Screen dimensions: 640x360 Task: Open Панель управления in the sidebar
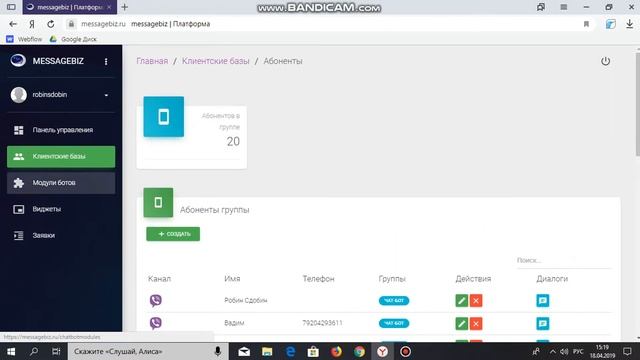click(x=61, y=130)
